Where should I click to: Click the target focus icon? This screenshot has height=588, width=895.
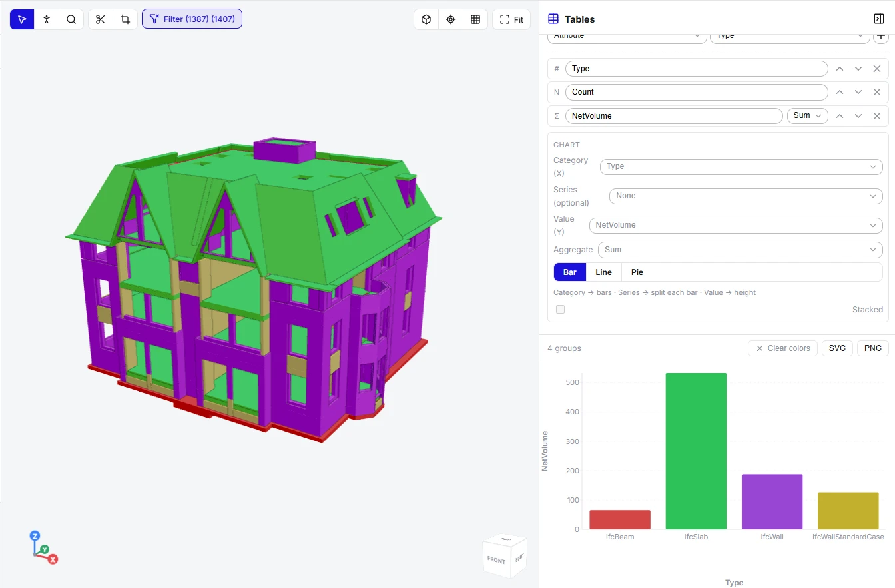click(x=451, y=19)
